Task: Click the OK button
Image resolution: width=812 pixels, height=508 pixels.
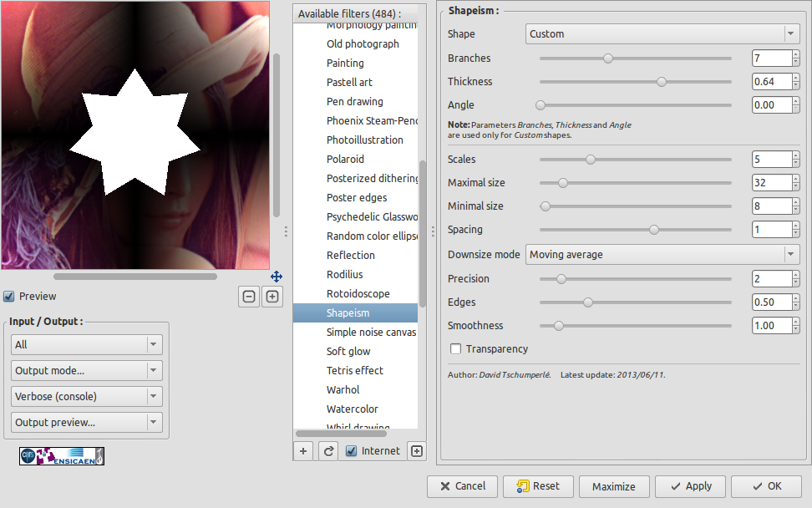Action: click(766, 486)
